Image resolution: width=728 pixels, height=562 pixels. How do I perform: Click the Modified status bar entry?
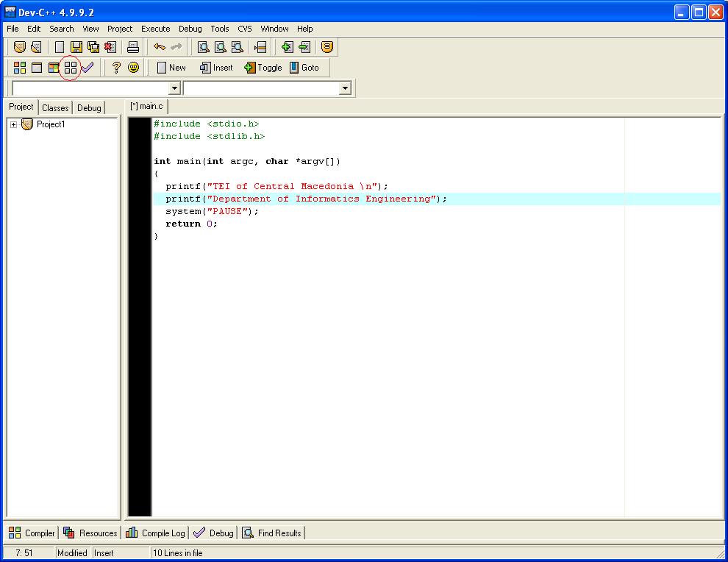[72, 553]
